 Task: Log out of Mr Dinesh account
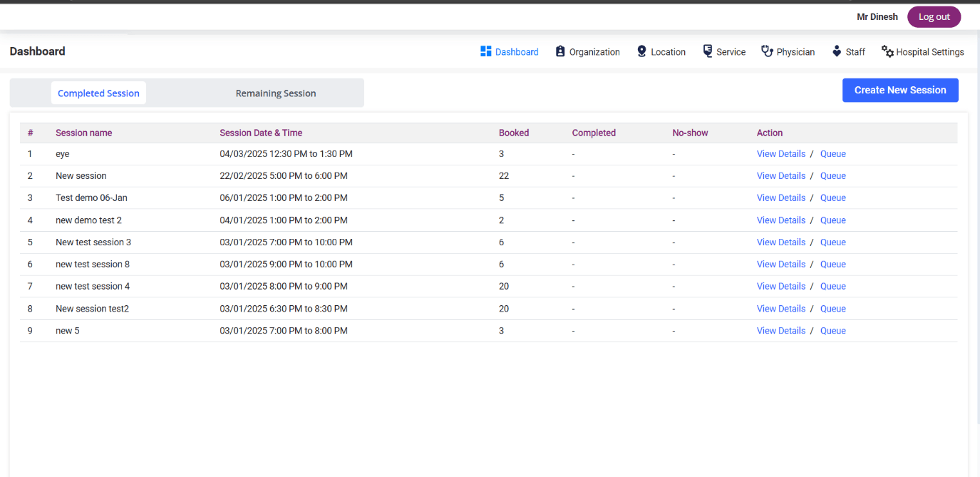pyautogui.click(x=934, y=17)
